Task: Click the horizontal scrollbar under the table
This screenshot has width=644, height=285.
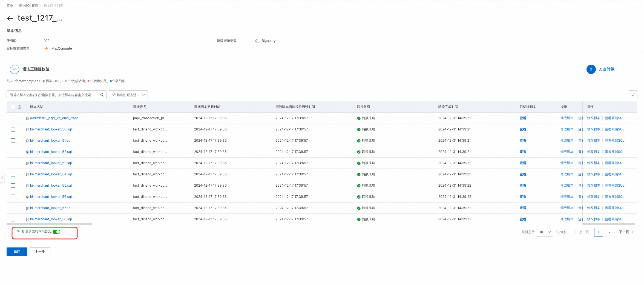Action: pyautogui.click(x=49, y=224)
